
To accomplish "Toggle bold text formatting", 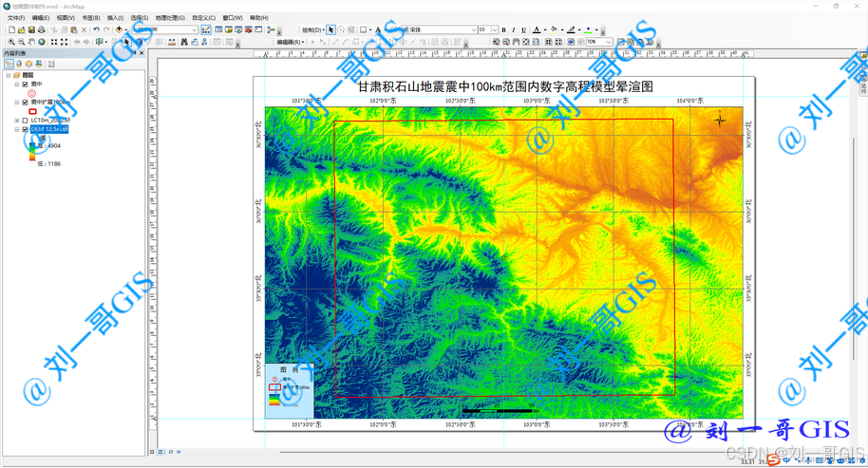I will tap(503, 29).
